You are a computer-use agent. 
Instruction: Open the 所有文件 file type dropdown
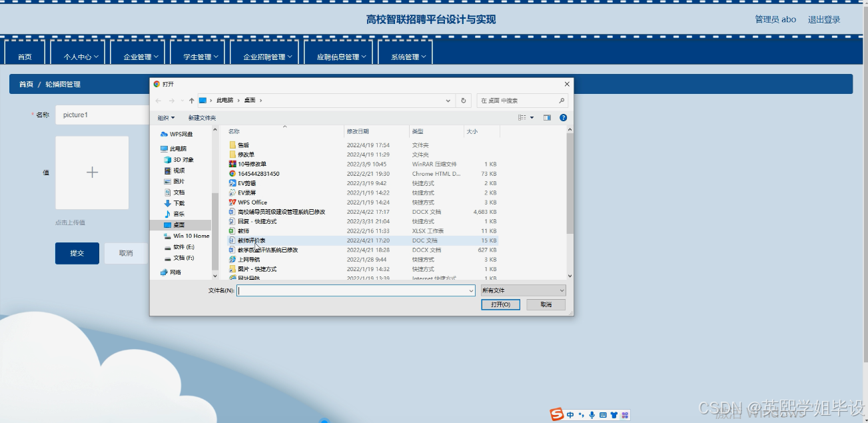coord(524,290)
